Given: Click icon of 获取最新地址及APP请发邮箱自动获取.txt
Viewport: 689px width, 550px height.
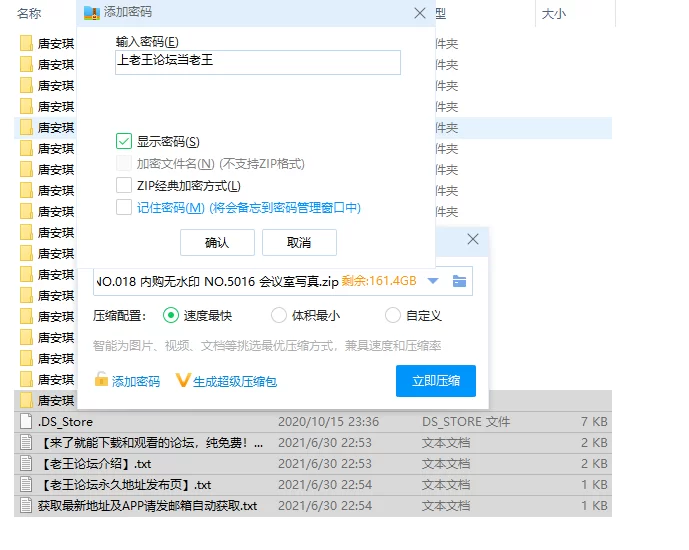Looking at the screenshot, I should coord(26,506).
